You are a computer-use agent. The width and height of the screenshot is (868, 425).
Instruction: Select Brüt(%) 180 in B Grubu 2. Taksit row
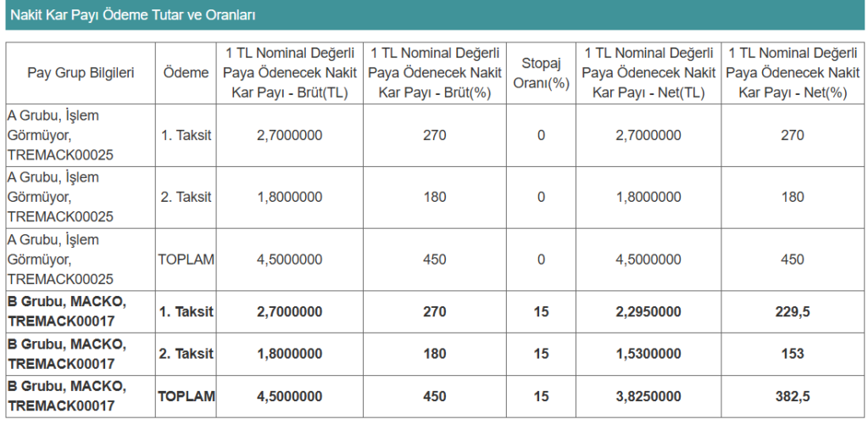coord(435,354)
